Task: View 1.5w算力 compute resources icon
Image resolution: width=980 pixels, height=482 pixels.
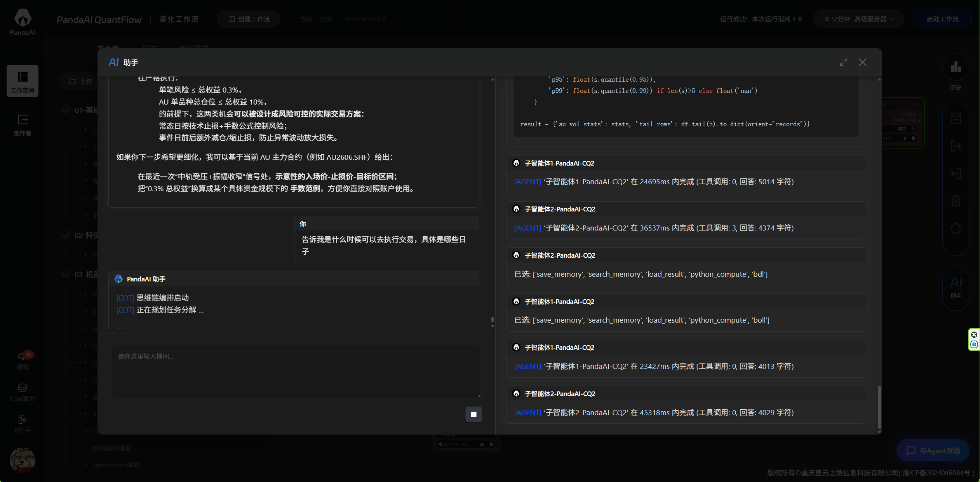Action: (x=23, y=392)
